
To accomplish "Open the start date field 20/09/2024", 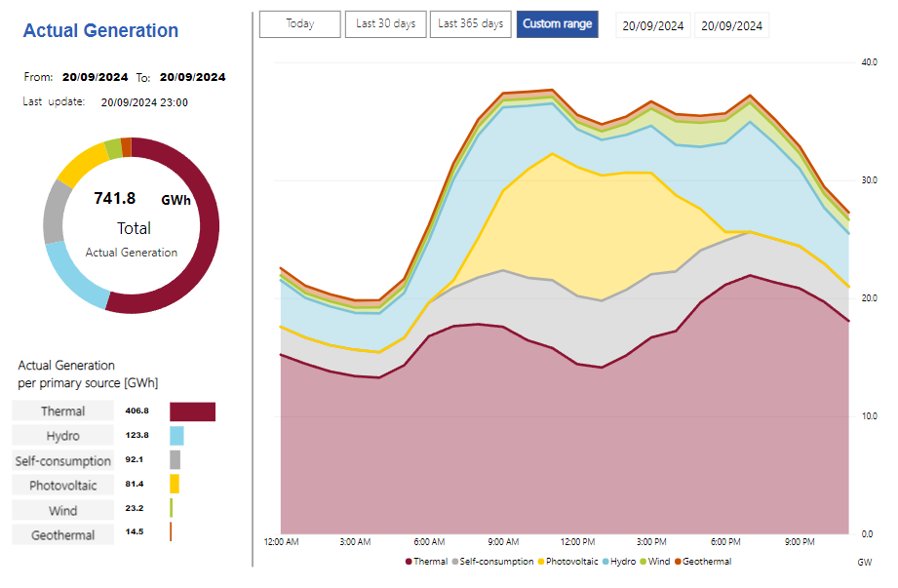I will click(x=654, y=25).
